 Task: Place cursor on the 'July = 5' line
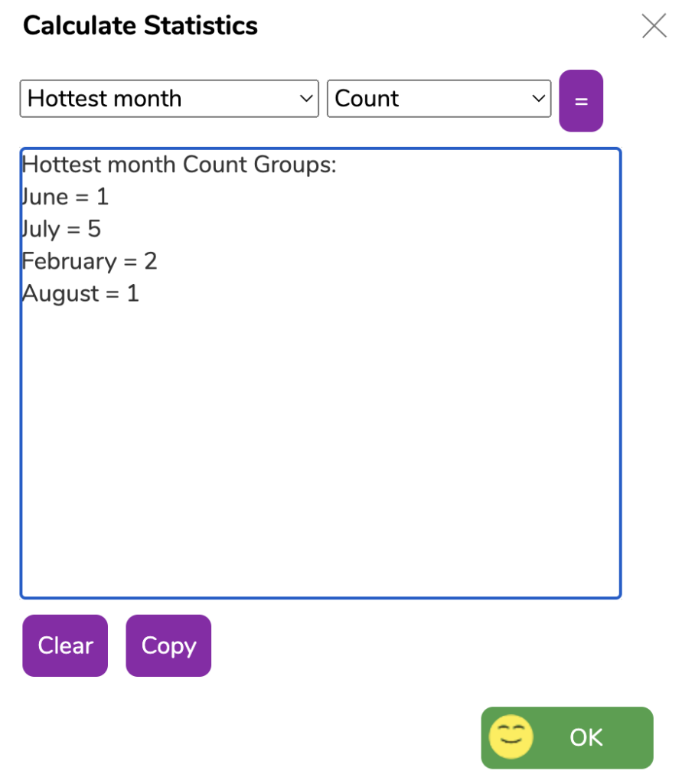pyautogui.click(x=61, y=229)
